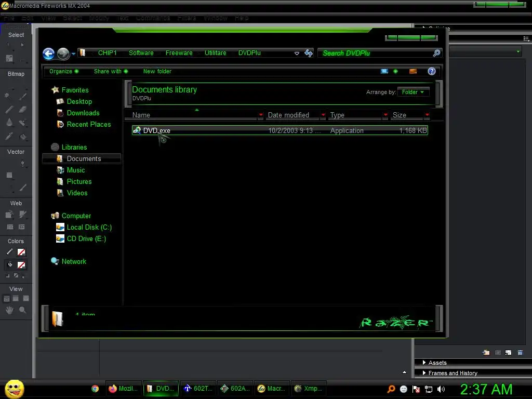
Task: Navigate to Freeware breadcrumb folder
Action: pos(179,53)
